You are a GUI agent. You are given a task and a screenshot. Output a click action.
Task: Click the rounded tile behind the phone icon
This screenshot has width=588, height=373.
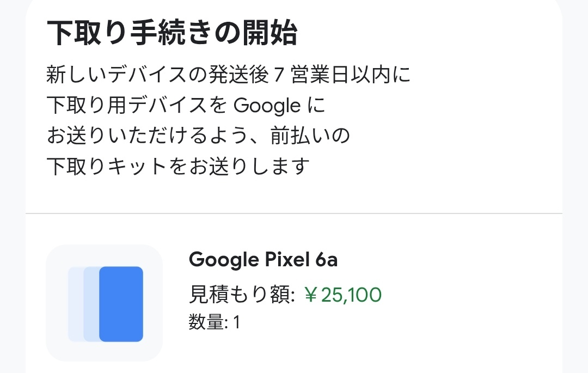(104, 303)
